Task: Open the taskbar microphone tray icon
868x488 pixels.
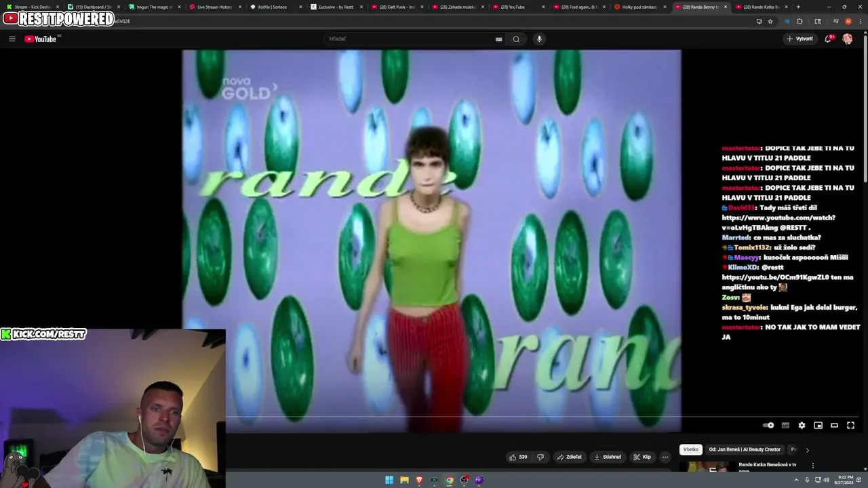Action: point(806,480)
